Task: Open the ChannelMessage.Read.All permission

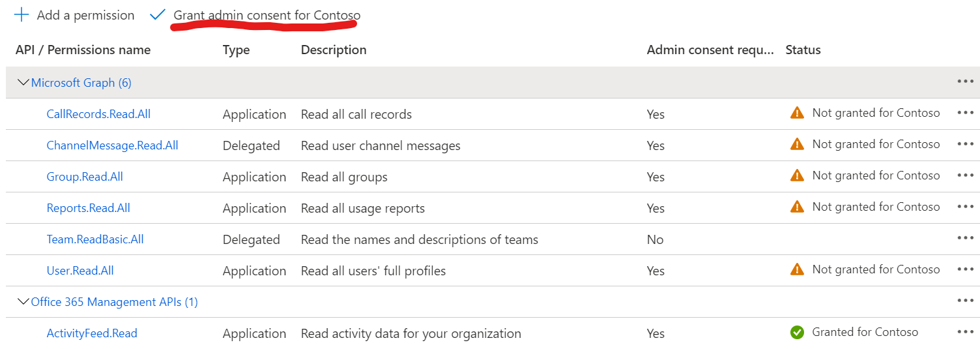Action: pyautogui.click(x=112, y=145)
